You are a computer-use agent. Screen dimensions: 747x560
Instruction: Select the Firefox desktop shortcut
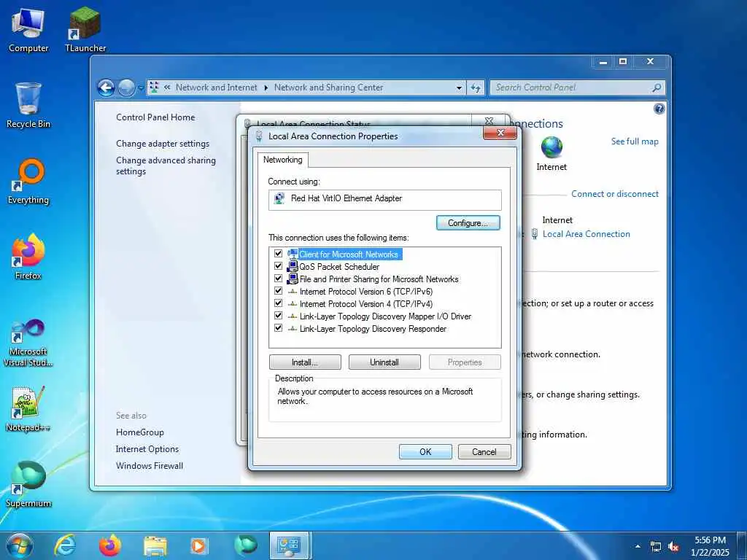28,257
